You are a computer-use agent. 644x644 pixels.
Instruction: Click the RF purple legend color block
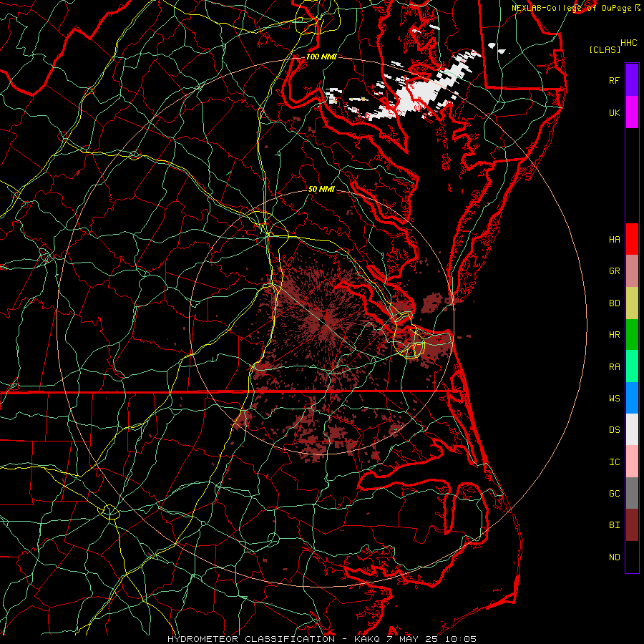tap(632, 80)
